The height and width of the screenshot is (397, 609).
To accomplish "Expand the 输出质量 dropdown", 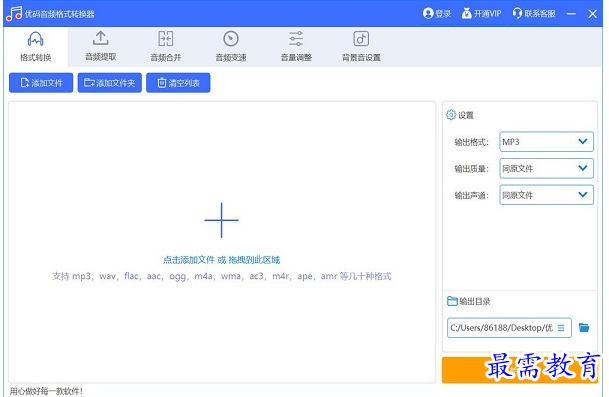I will pos(546,168).
